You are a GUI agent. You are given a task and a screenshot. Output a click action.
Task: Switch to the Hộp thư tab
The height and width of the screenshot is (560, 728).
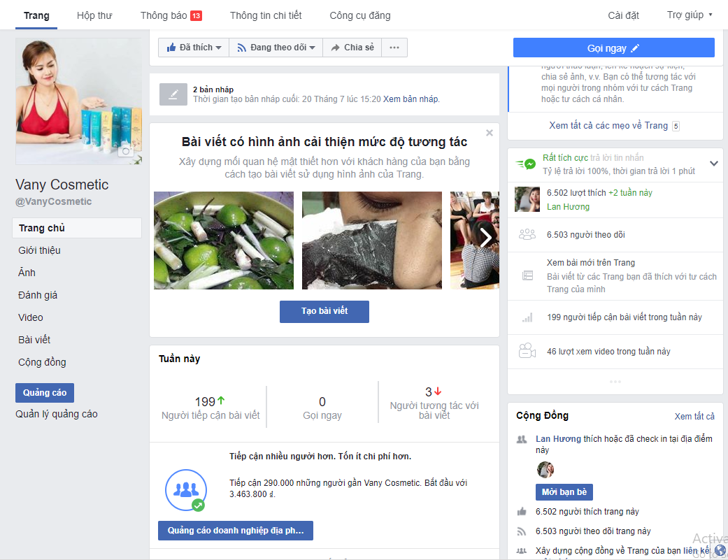pos(94,15)
